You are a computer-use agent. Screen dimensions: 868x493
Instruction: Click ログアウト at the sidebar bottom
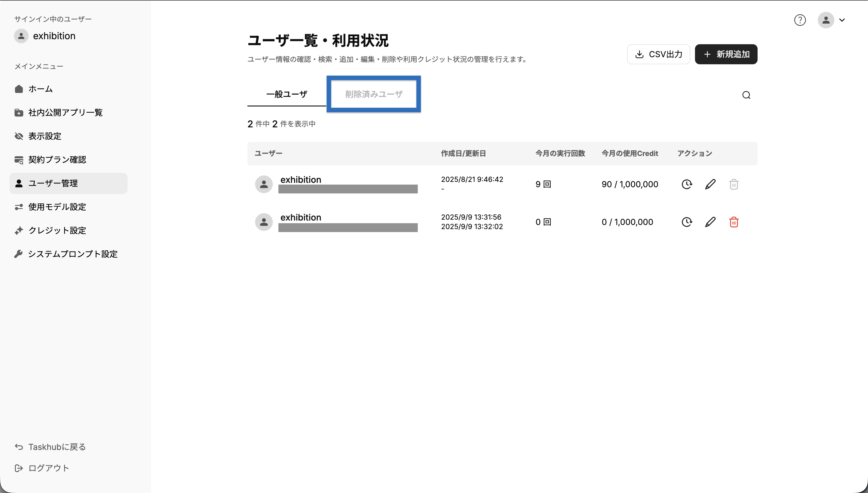48,468
